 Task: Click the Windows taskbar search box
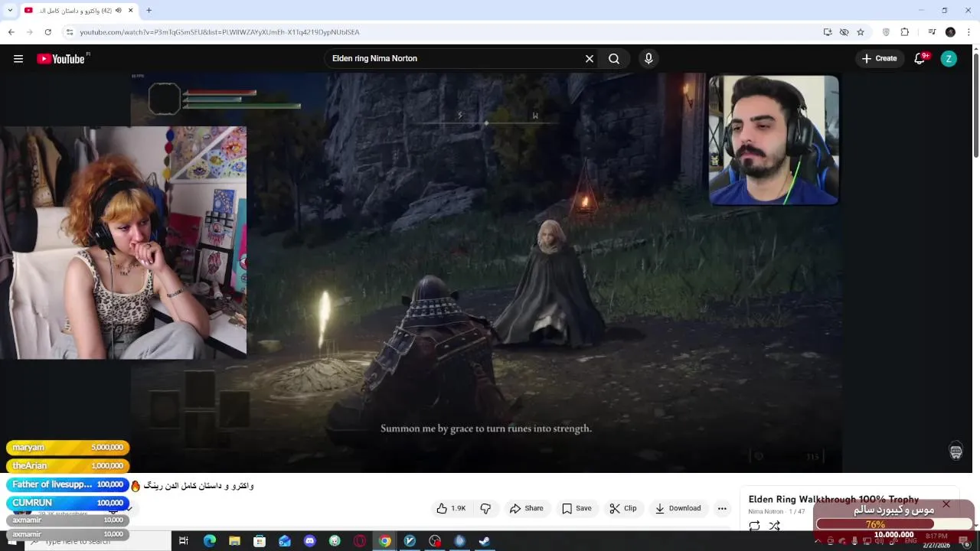[x=98, y=541]
